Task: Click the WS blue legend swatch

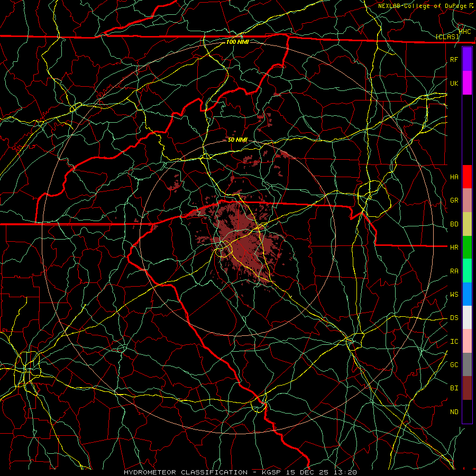Action: pos(467,294)
